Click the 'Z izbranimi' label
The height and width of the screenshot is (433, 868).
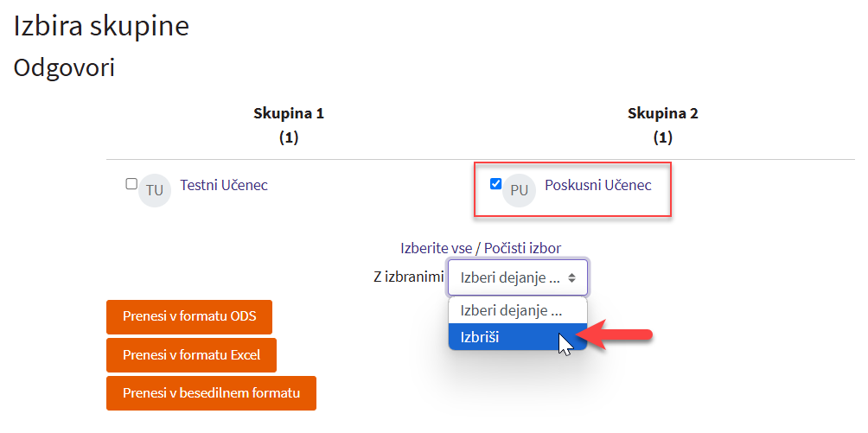pos(409,277)
